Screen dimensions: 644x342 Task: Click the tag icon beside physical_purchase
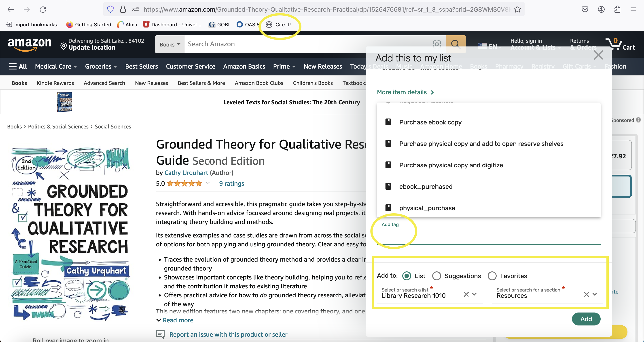[x=388, y=208]
